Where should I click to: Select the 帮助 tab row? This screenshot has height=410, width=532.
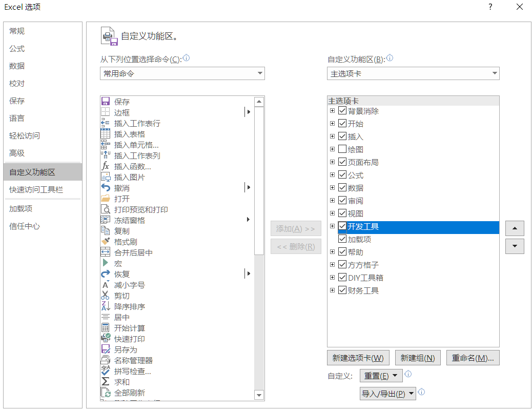click(413, 252)
